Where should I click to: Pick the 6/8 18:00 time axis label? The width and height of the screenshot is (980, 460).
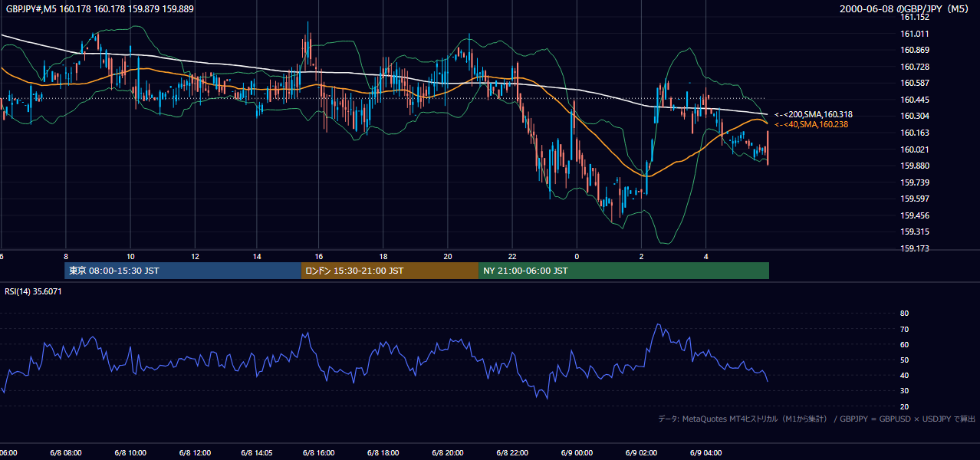383,453
